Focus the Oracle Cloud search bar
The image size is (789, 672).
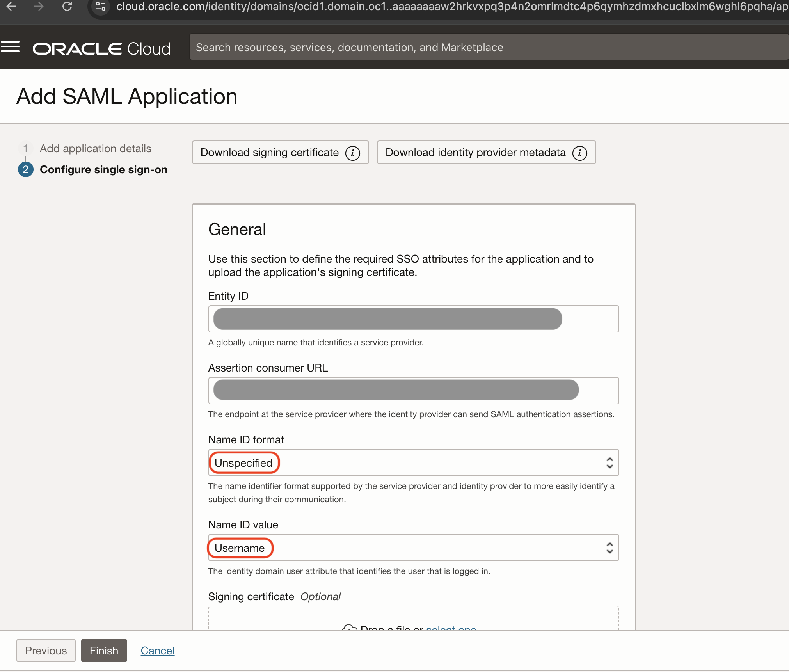[488, 47]
